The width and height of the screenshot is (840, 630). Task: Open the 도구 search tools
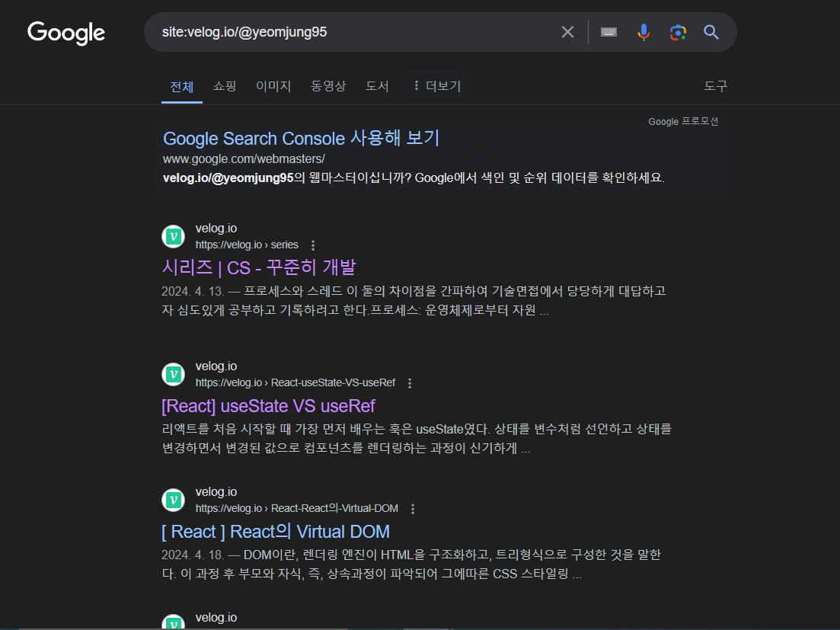[716, 86]
